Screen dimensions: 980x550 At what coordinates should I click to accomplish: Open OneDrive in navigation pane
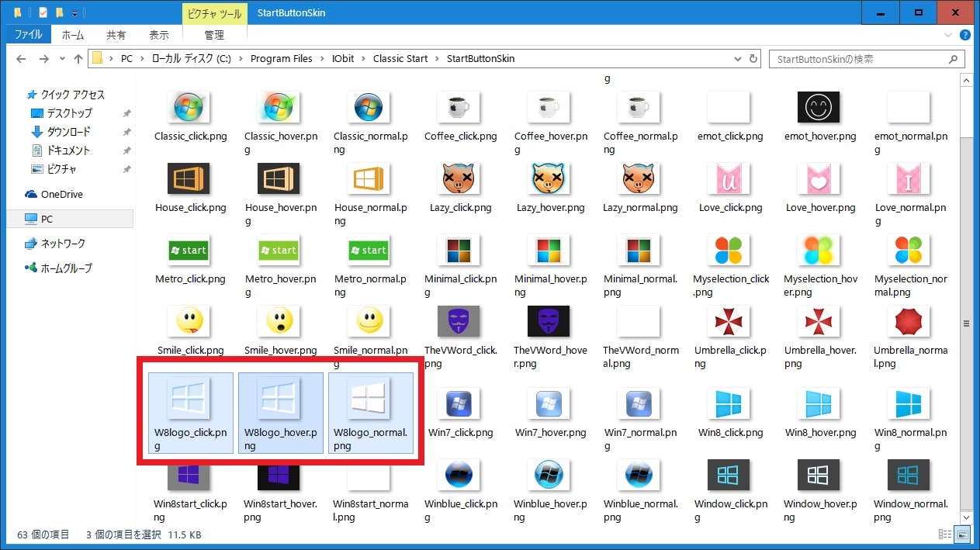pyautogui.click(x=62, y=194)
